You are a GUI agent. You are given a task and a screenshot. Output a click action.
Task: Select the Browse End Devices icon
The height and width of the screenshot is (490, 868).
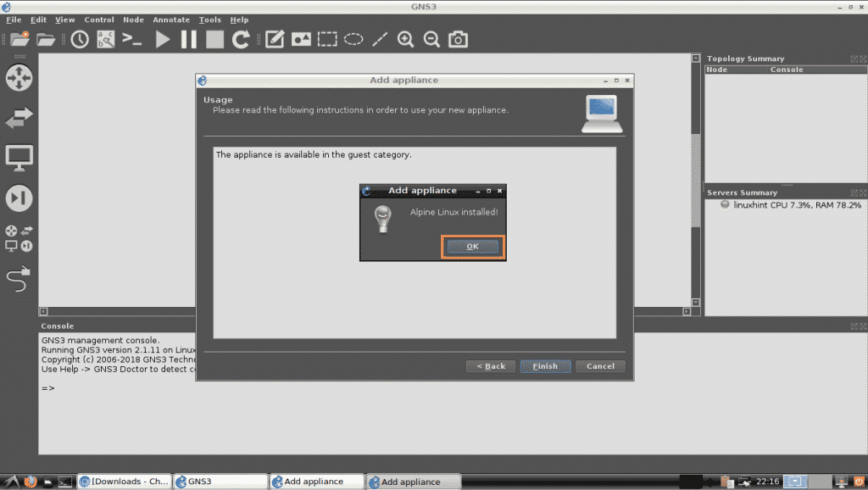coord(19,158)
